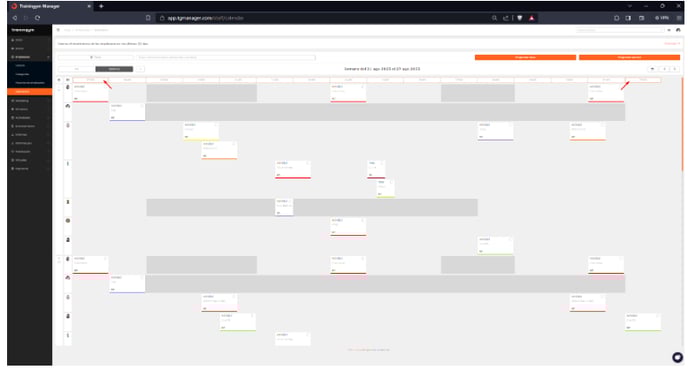Click the magnifier zoom icon in address bar

(x=494, y=18)
